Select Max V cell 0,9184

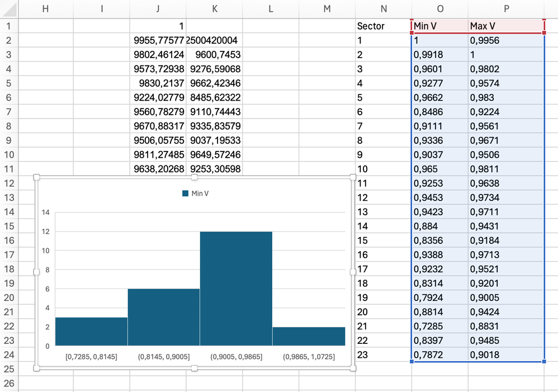[506, 240]
